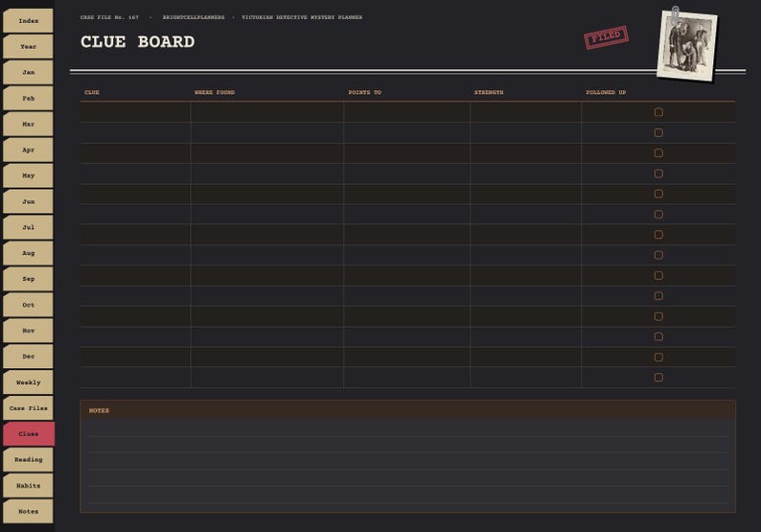
Task: Select the Mar tab
Action: [x=28, y=124]
